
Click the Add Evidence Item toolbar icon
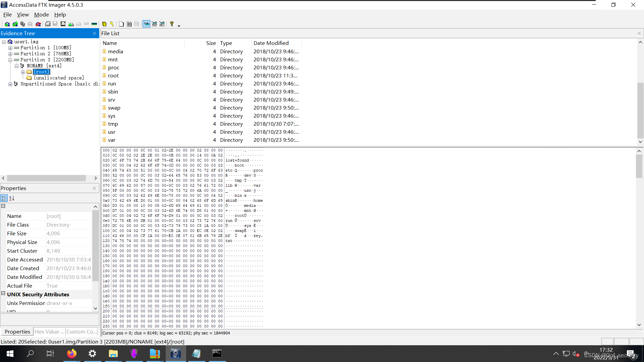7,24
